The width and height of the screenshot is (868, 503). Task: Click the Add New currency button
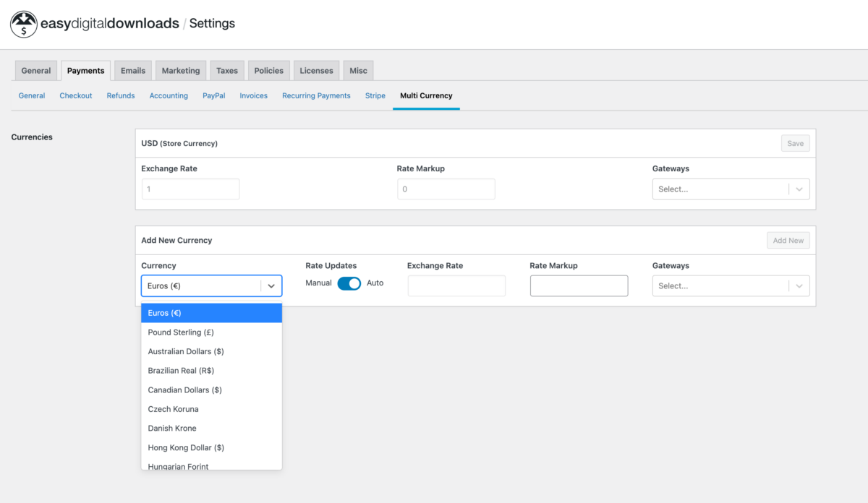point(788,241)
